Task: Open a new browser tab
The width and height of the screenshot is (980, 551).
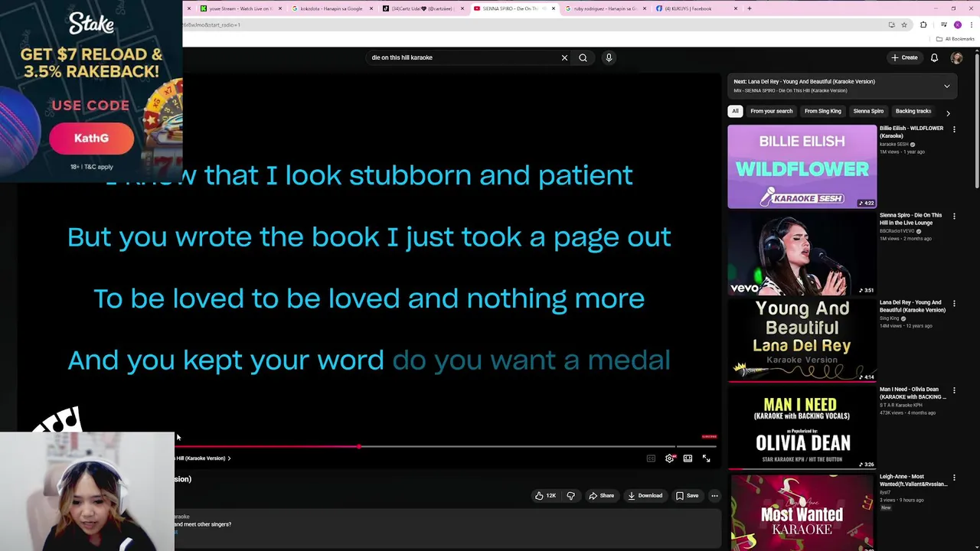Action: 749,8
